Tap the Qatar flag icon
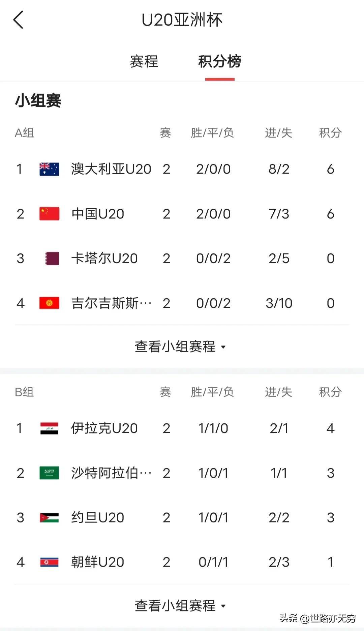 pyautogui.click(x=52, y=259)
